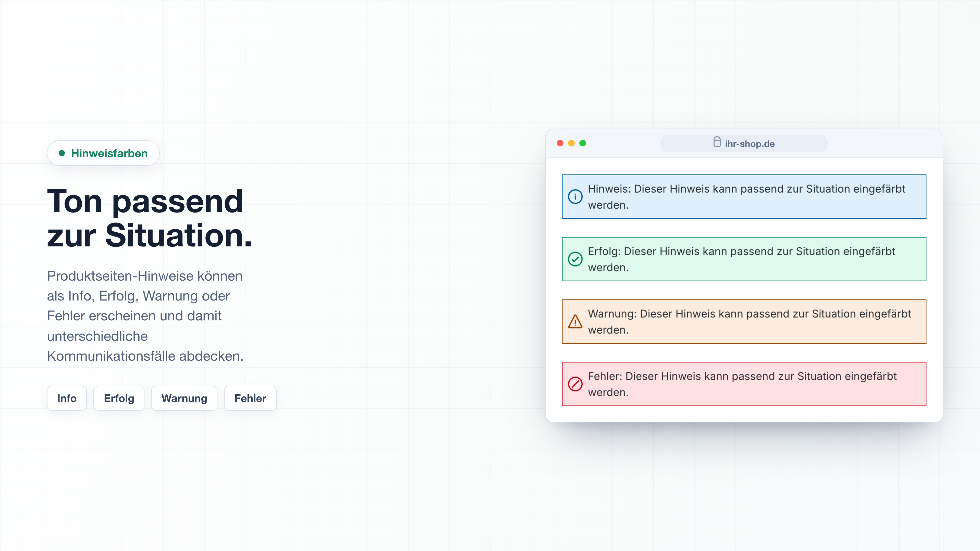The image size is (980, 551).
Task: Choose the Fehler chip
Action: point(250,398)
